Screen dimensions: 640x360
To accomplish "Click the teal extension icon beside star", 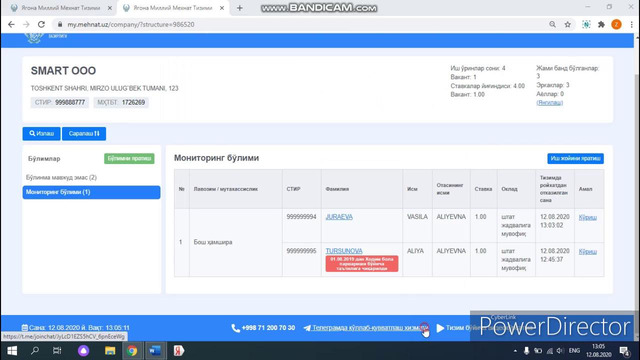I will pos(586,24).
